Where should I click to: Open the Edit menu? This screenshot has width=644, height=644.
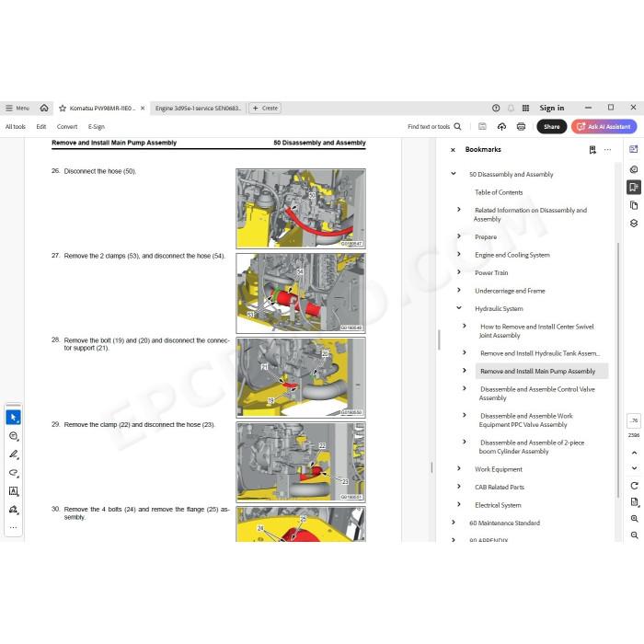[x=41, y=127]
